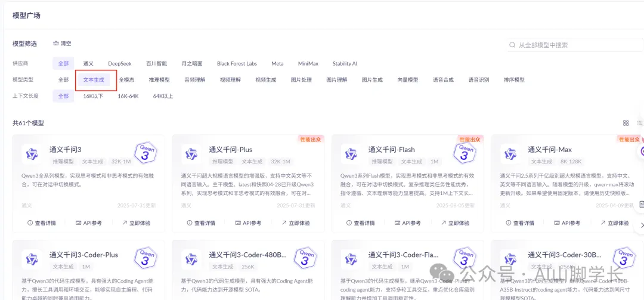Filter context length 16K以下
The width and height of the screenshot is (644, 300).
(x=93, y=96)
